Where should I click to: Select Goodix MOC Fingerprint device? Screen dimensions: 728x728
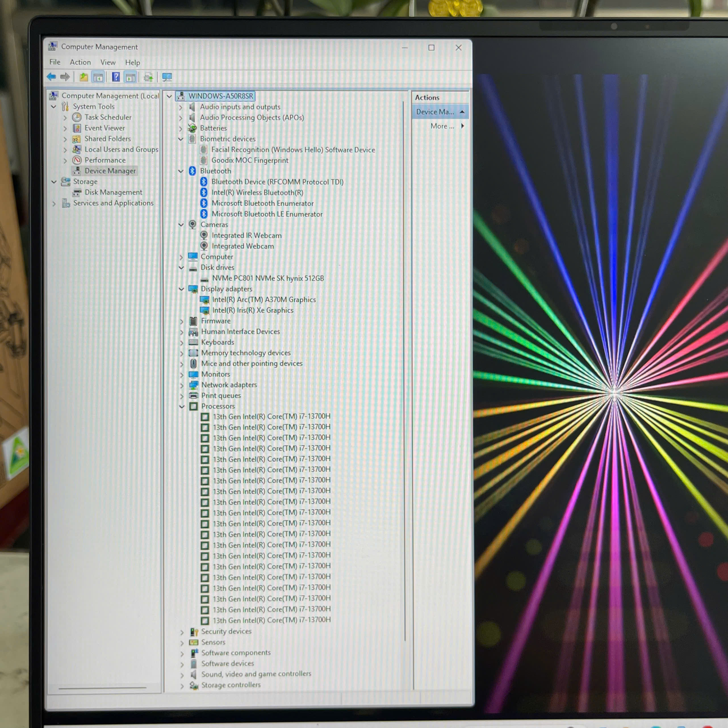(x=250, y=160)
